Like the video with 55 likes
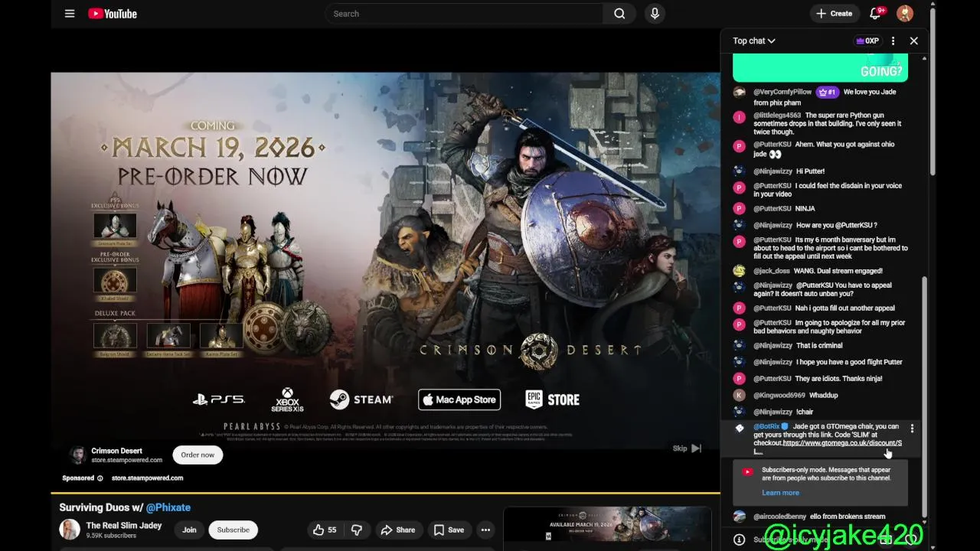The image size is (980, 551). pos(325,530)
